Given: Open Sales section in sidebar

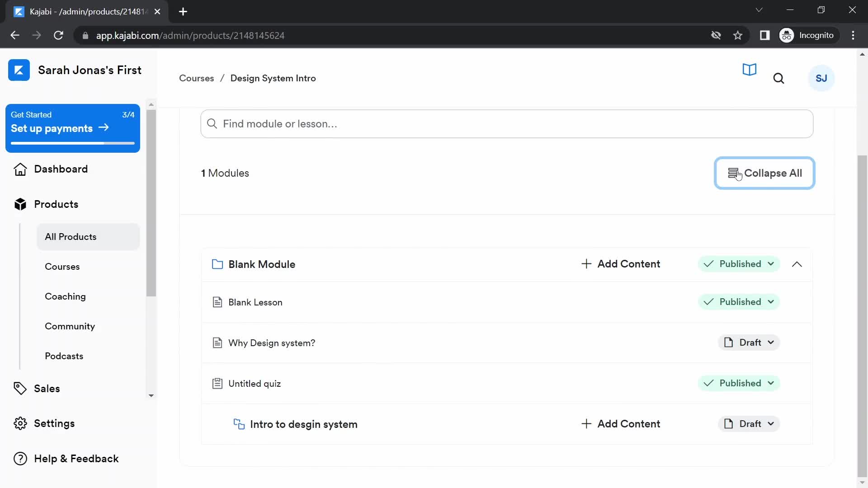Looking at the screenshot, I should [47, 389].
